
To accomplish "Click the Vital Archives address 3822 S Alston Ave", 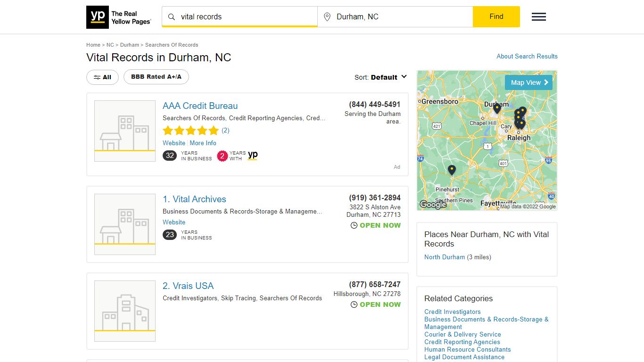I will tap(375, 207).
